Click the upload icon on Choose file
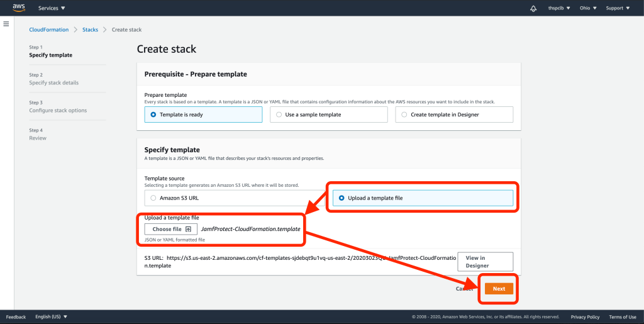Image resolution: width=644 pixels, height=324 pixels. (x=188, y=229)
